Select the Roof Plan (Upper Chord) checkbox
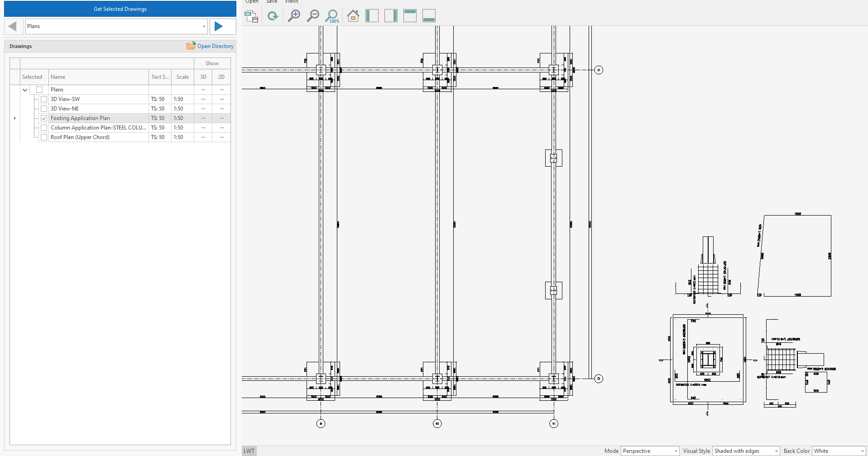Image resolution: width=868 pixels, height=456 pixels. 44,137
